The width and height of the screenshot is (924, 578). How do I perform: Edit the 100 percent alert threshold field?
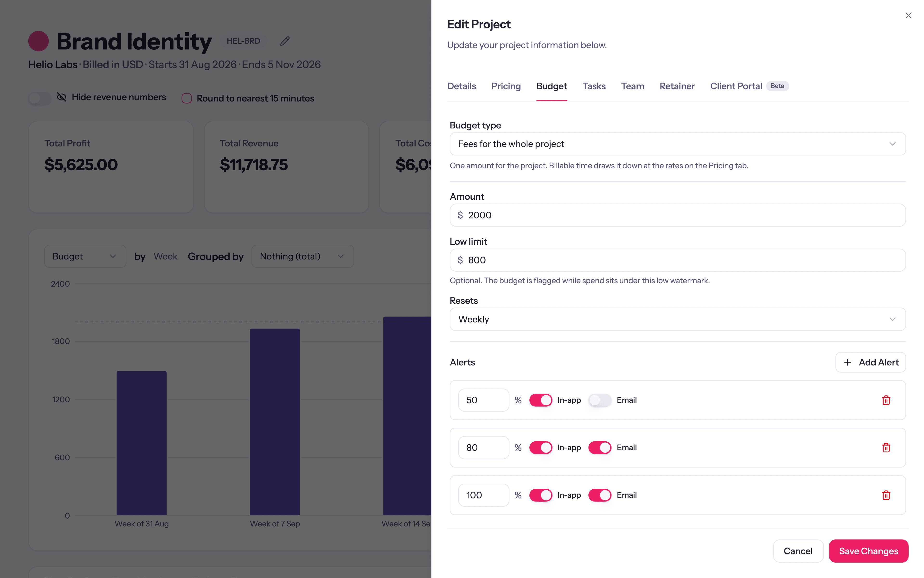coord(483,495)
